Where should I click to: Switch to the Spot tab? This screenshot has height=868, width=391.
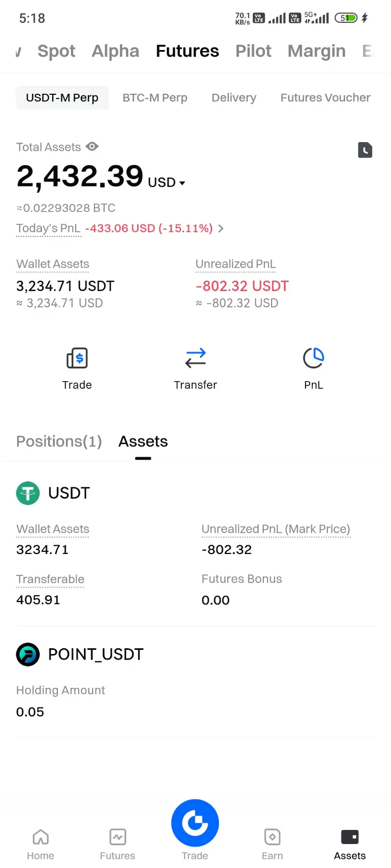click(56, 51)
